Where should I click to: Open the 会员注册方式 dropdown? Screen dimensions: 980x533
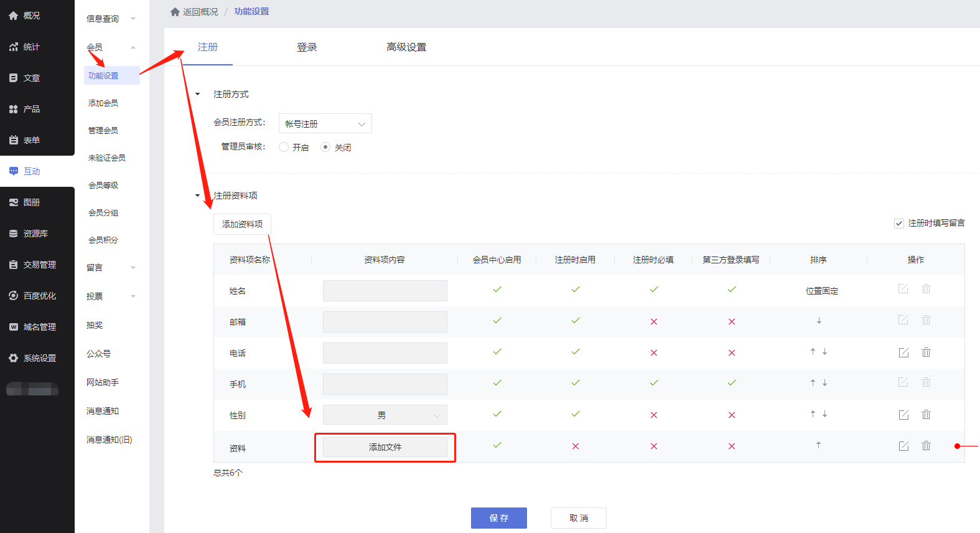[x=325, y=123]
